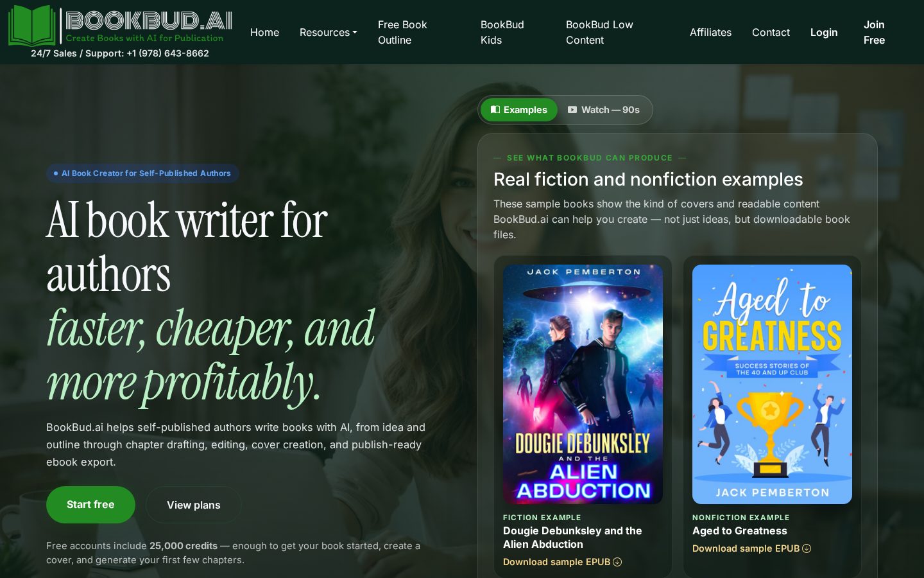This screenshot has width=924, height=578.
Task: Click the BOOKBUD.AI wordmark in the header
Action: pyautogui.click(x=148, y=21)
